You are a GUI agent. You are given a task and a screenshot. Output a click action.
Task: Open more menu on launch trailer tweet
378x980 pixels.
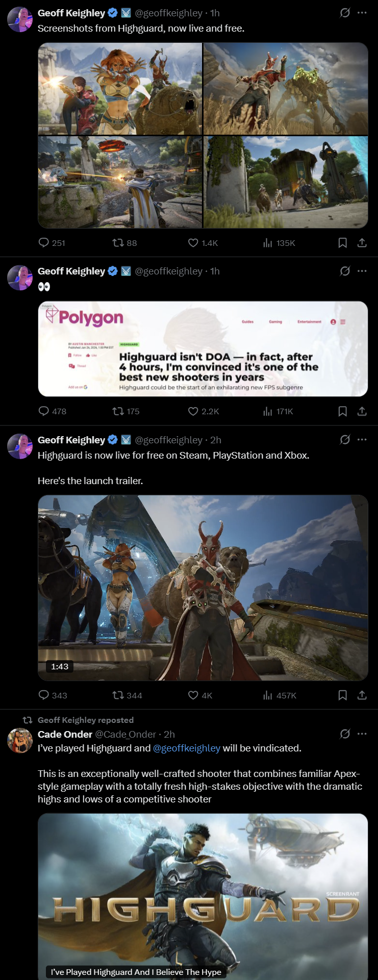[362, 439]
